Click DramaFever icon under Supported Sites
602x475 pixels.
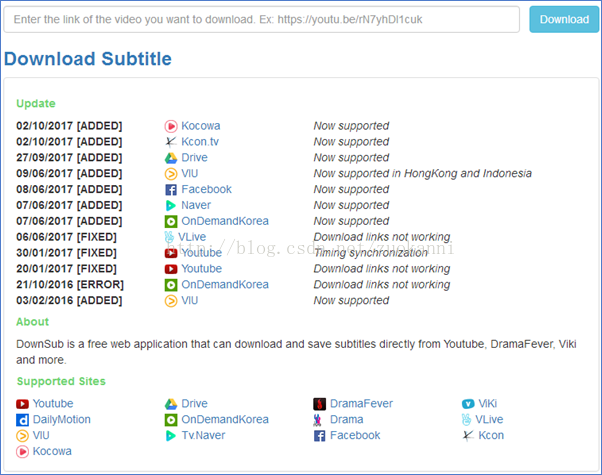coord(319,404)
